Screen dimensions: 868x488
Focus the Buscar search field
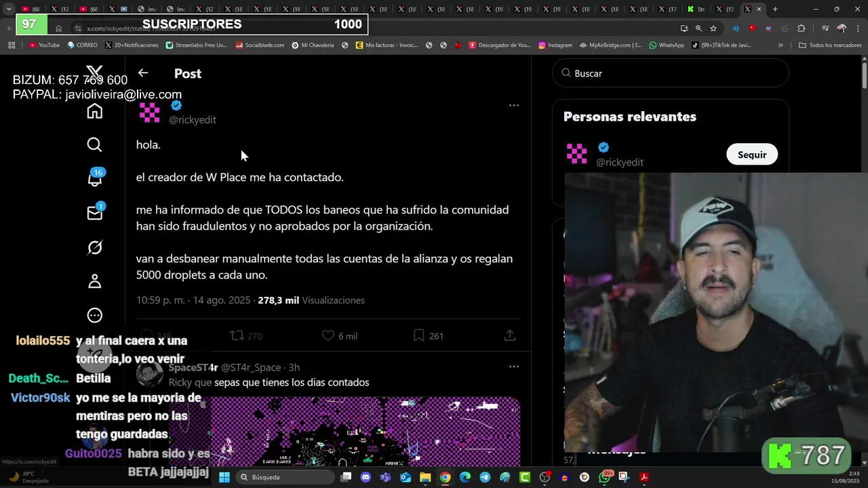671,73
